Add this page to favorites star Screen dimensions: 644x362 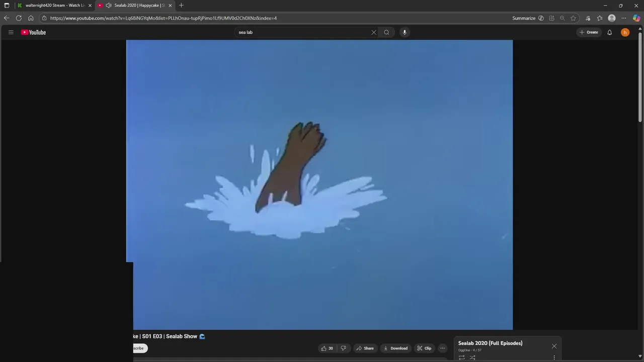[573, 18]
